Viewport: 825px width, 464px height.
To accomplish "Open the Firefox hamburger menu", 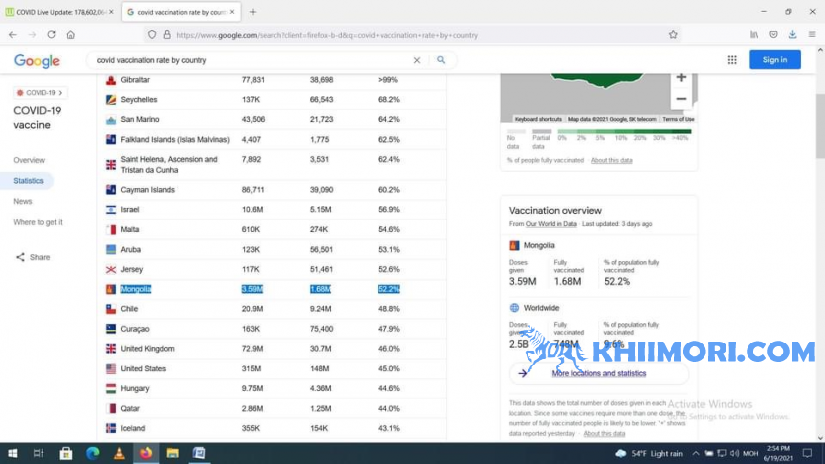I will 812,35.
